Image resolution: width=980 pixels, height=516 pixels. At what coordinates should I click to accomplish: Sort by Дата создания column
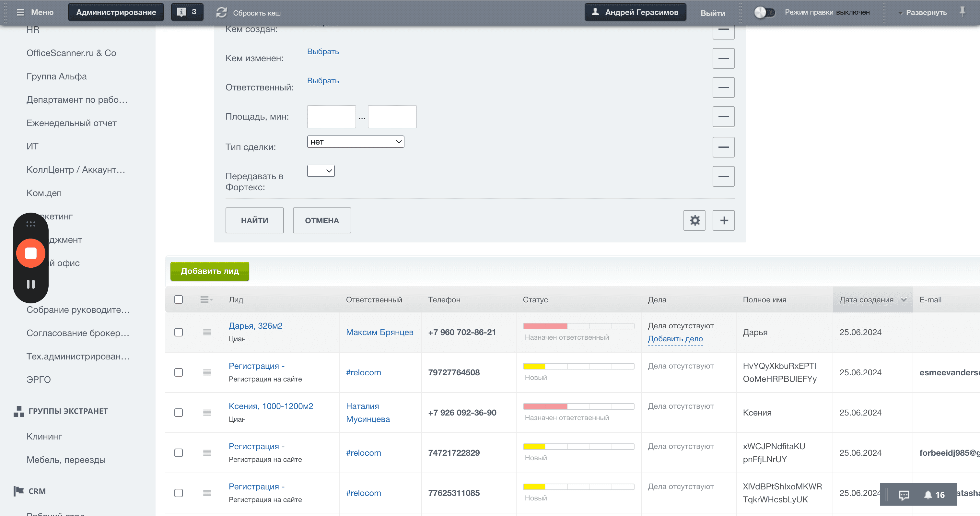pyautogui.click(x=873, y=299)
